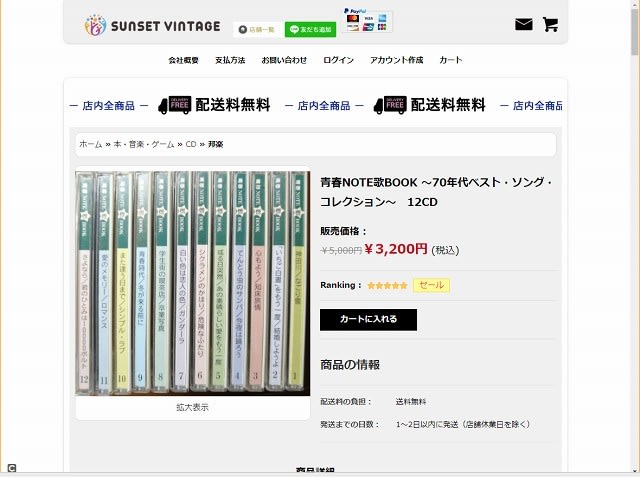The height and width of the screenshot is (477, 640).
Task: Click the yellow セール sale tag
Action: 431,285
